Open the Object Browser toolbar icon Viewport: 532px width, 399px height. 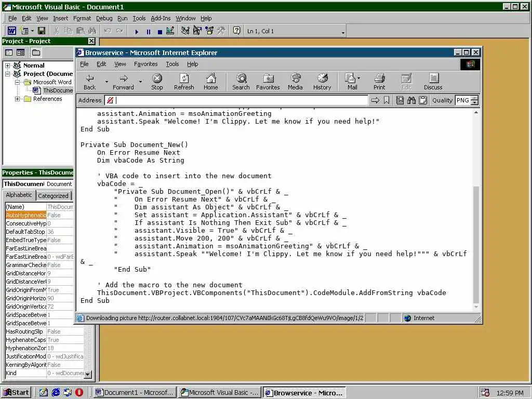click(x=209, y=31)
